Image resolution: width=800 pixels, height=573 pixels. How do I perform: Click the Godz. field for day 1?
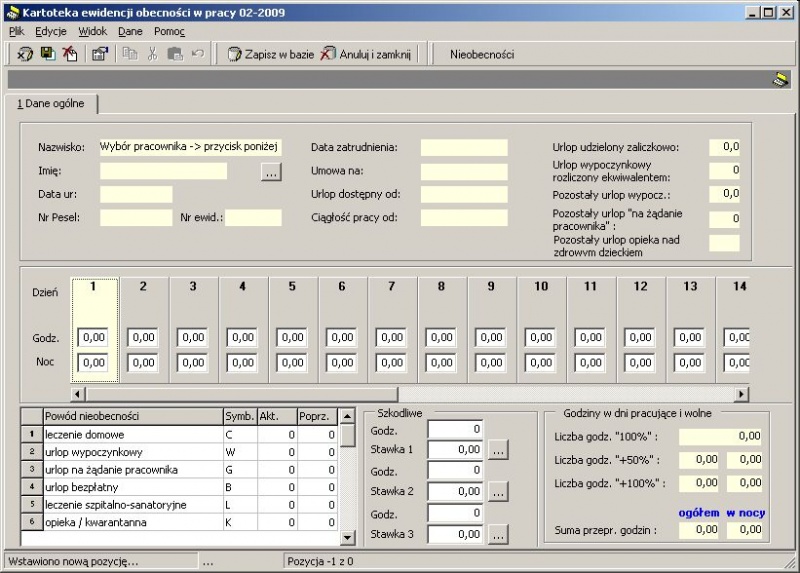(93, 337)
